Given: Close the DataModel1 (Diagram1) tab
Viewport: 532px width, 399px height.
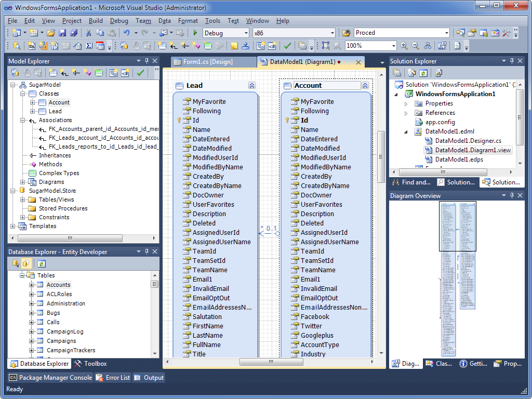Looking at the screenshot, I should point(358,62).
